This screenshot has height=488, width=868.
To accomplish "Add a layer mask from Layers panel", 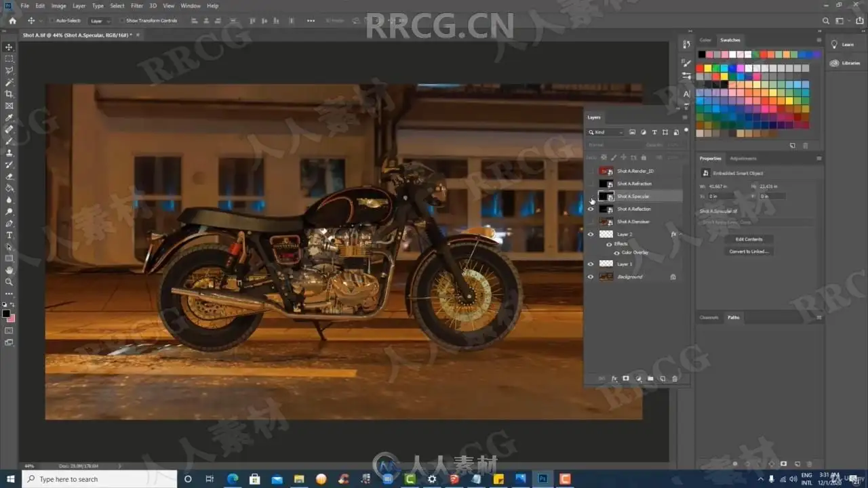I will (x=626, y=379).
